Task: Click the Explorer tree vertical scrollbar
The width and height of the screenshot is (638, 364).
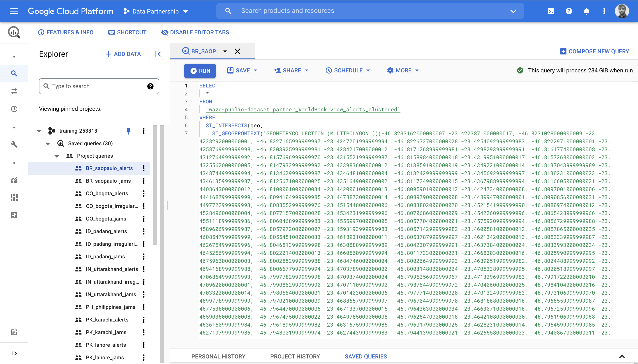Action: pyautogui.click(x=155, y=185)
